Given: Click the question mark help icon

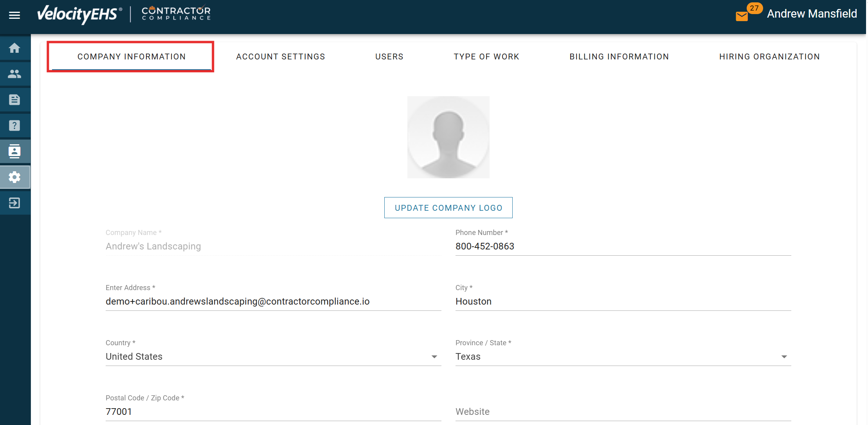Looking at the screenshot, I should click(x=14, y=126).
